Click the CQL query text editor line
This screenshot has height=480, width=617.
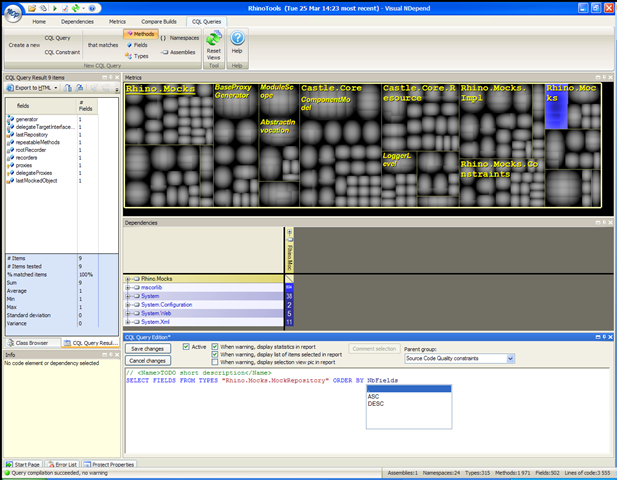click(x=262, y=380)
